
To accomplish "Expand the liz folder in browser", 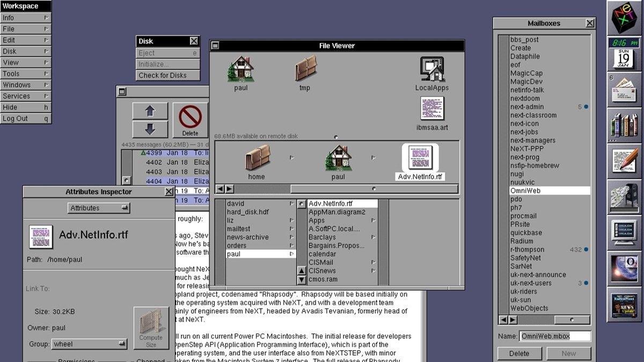I will [x=292, y=220].
